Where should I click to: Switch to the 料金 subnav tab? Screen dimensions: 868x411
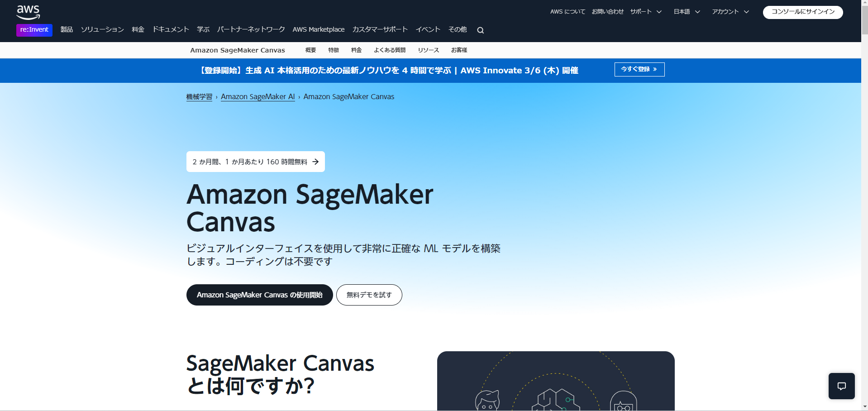tap(357, 50)
